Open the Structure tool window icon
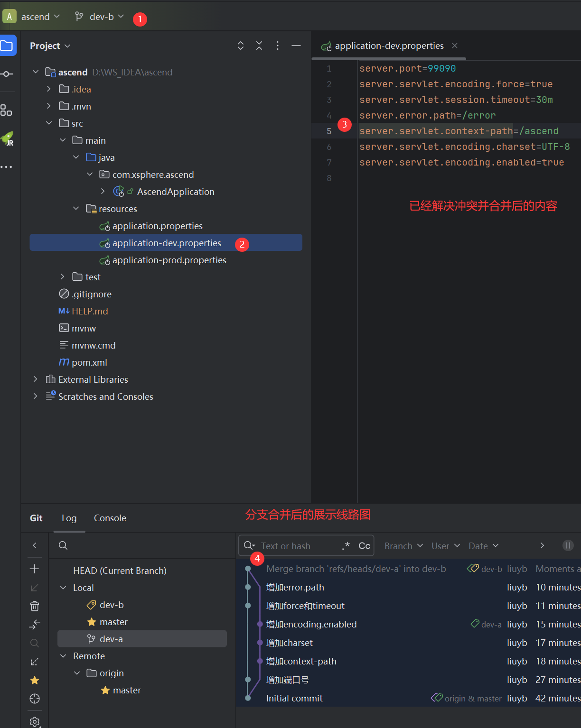This screenshot has height=728, width=581. point(6,111)
